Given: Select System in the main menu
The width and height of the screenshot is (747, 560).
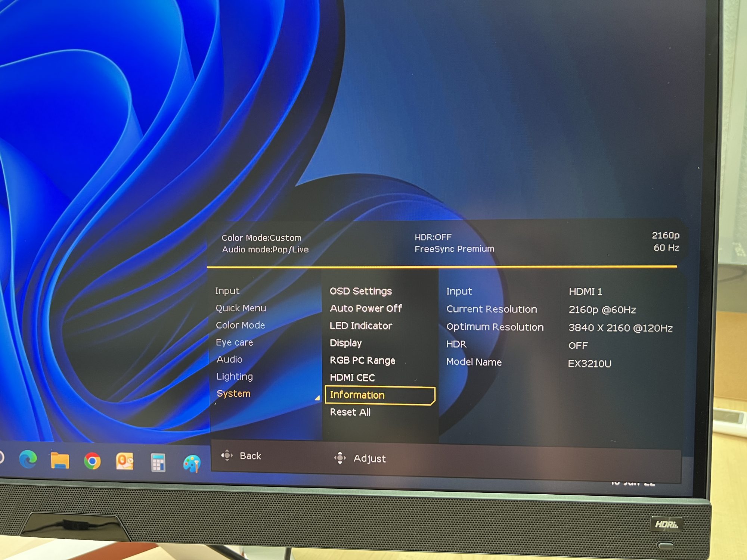Looking at the screenshot, I should 233,393.
